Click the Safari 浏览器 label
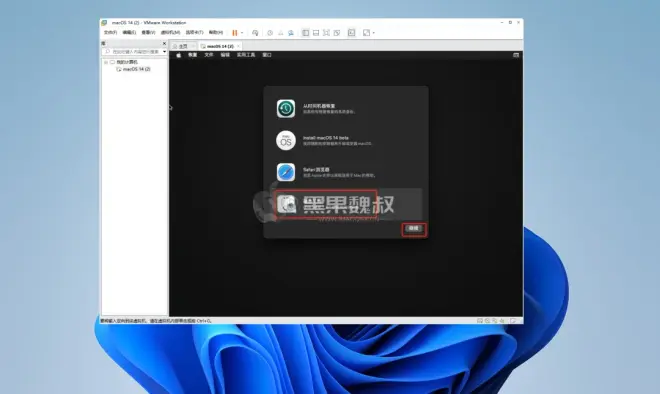Viewport: 660px width, 394px height. 316,169
